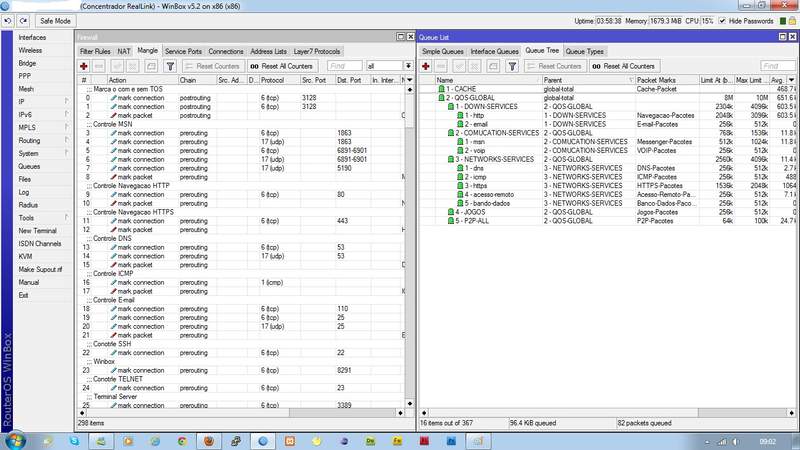Open the Layer7 Protocols tab
800x450 pixels.
(317, 52)
